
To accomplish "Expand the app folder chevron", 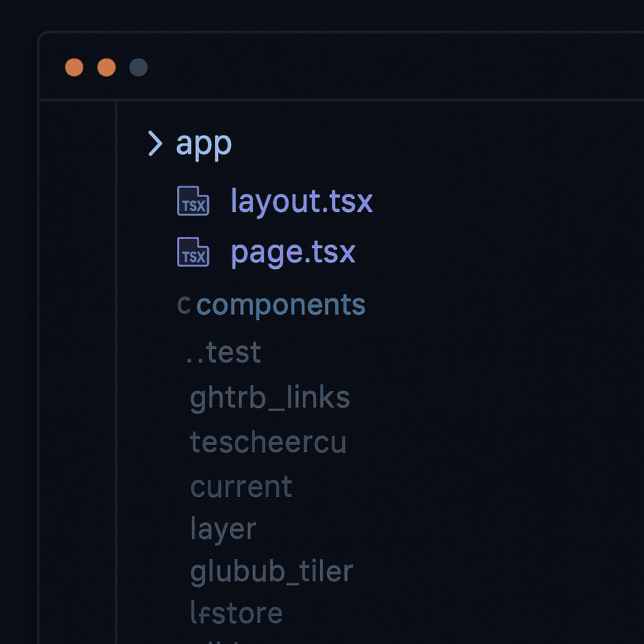I will (x=155, y=143).
